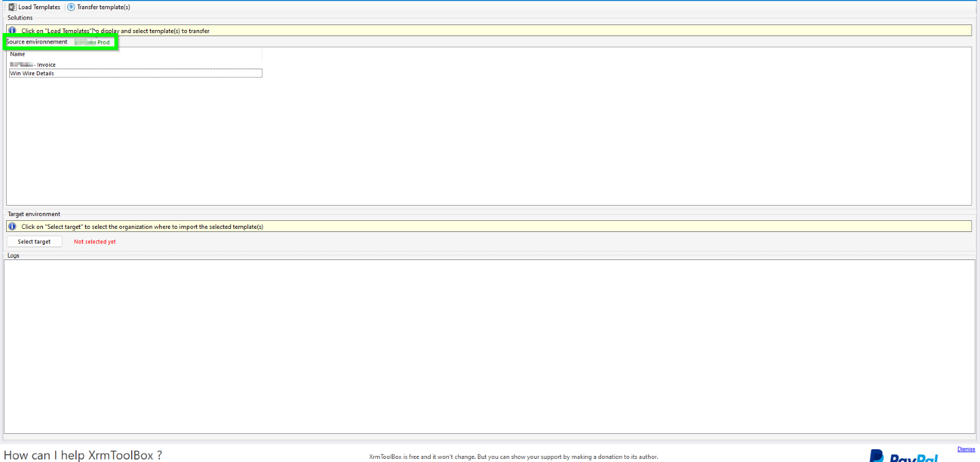Click the 'Select target' hint message text
The image size is (980, 462).
point(142,227)
